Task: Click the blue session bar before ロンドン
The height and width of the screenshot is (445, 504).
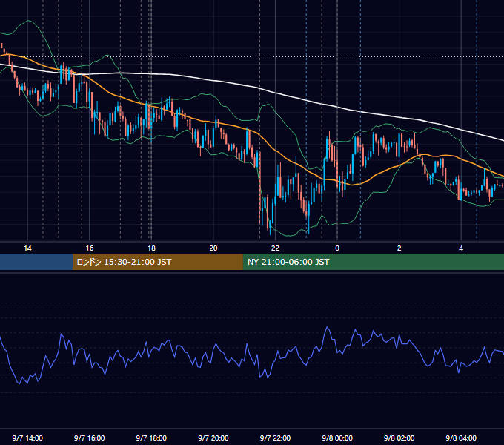Action: click(36, 262)
